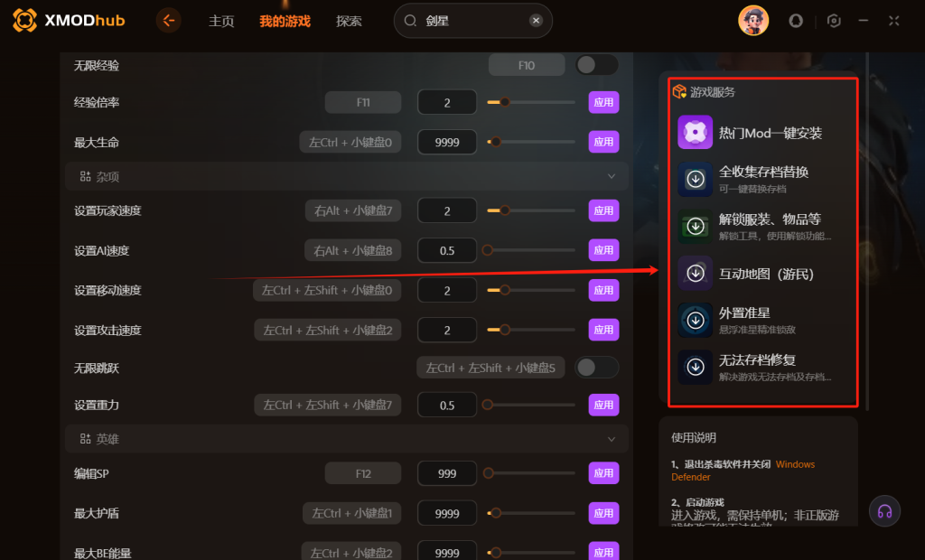The height and width of the screenshot is (560, 925).
Task: Click the 热门Mod一键安装 purple icon
Action: pos(695,132)
